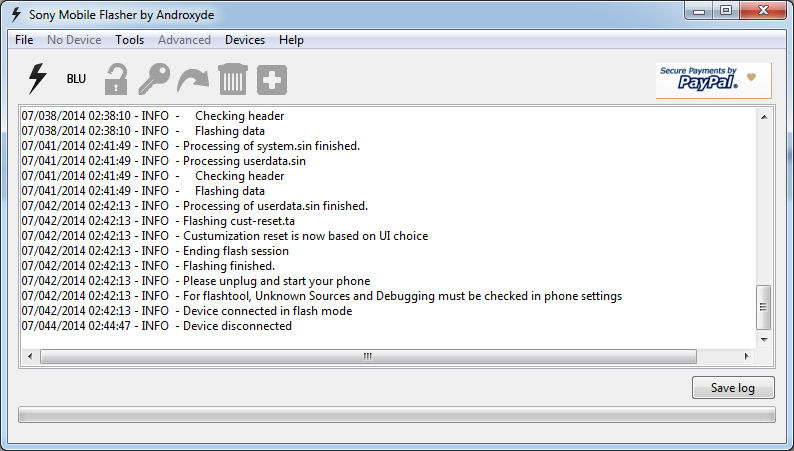
Task: Open the No Device menu
Action: point(74,40)
